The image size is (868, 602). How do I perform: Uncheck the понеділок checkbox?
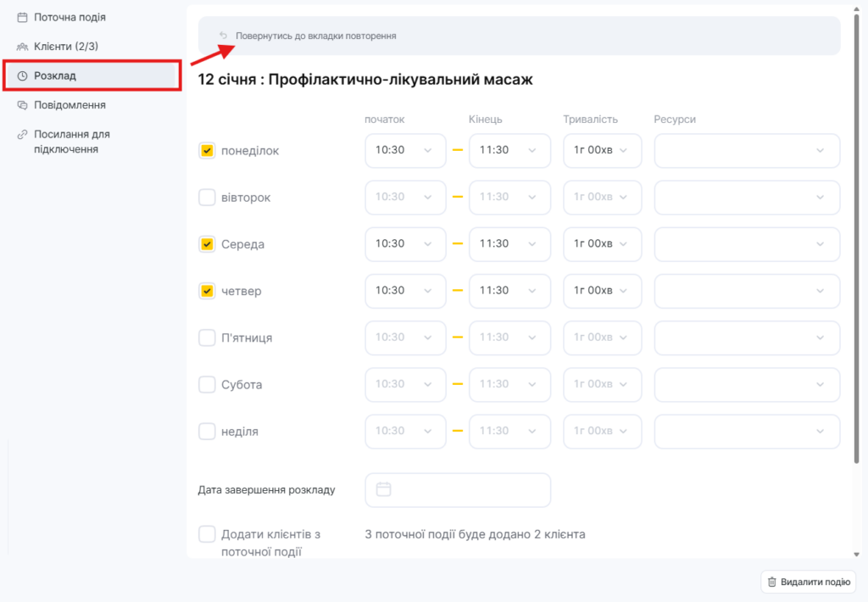pyautogui.click(x=207, y=151)
